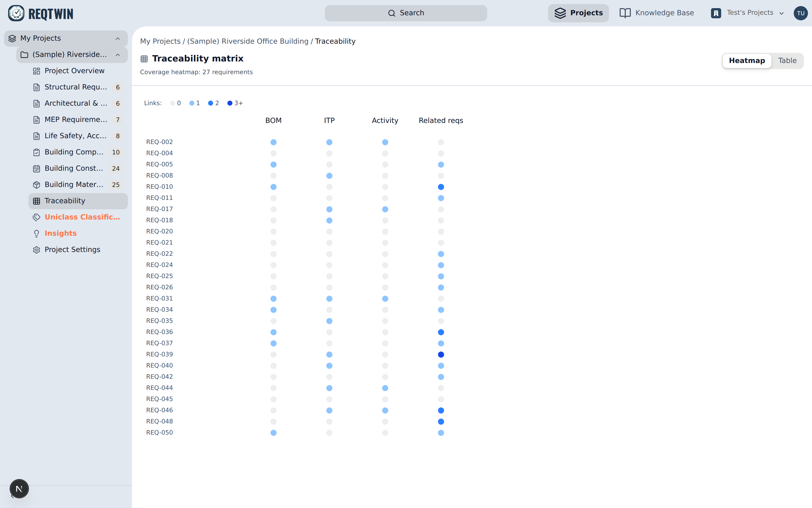Open the Traceability sidebar item

[78, 201]
